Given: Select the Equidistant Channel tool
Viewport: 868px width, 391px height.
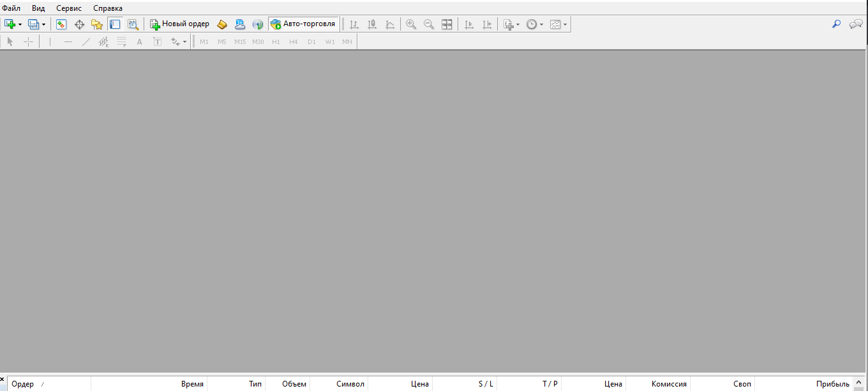Looking at the screenshot, I should [x=104, y=42].
